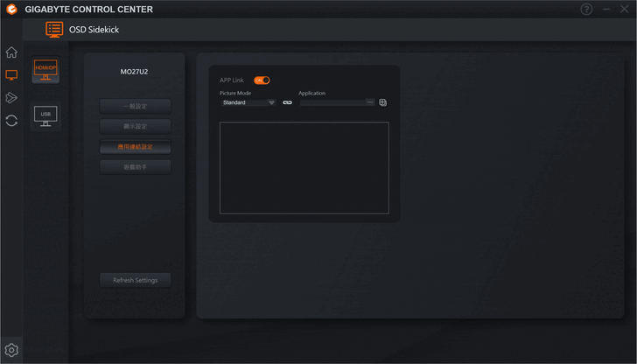Expand the Picture Mode Standard dropdown
637x364 pixels.
coord(248,102)
